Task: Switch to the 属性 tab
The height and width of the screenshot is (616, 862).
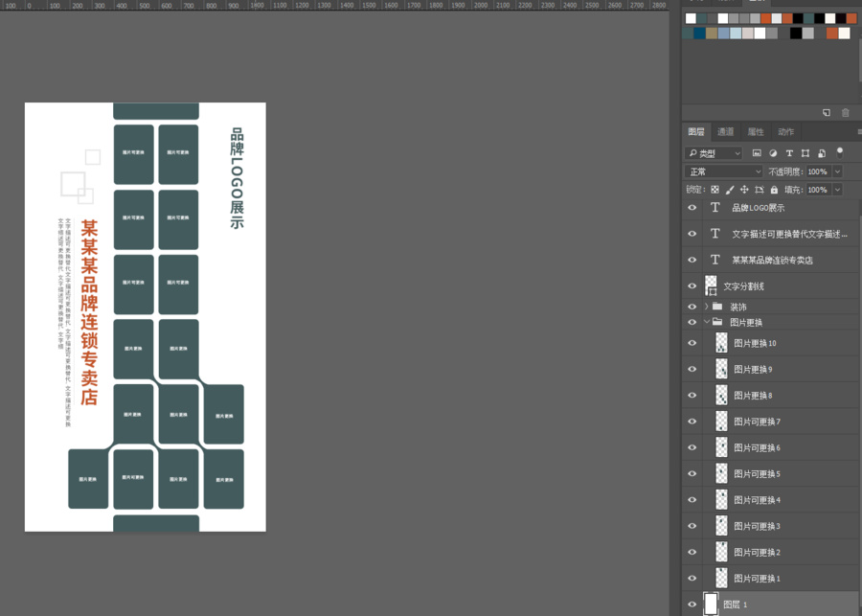Action: 756,131
